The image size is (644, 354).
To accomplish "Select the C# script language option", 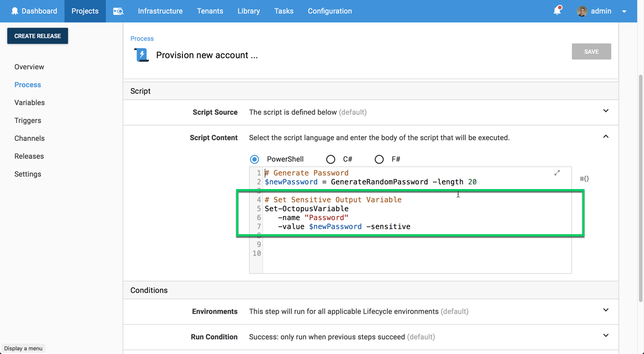I will point(330,160).
